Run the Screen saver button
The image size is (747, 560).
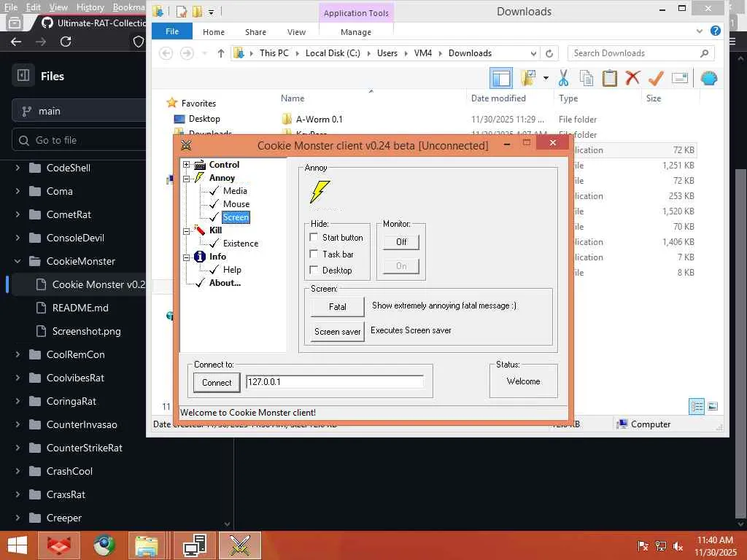(337, 332)
